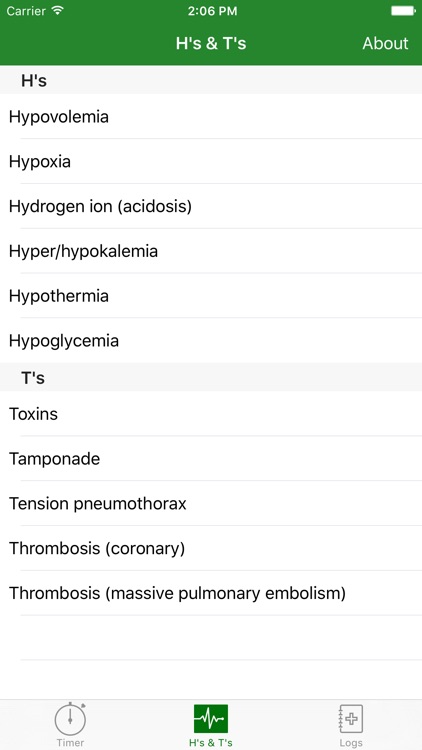
Task: Tap Thrombosis (coronary) row
Action: pyautogui.click(x=211, y=549)
